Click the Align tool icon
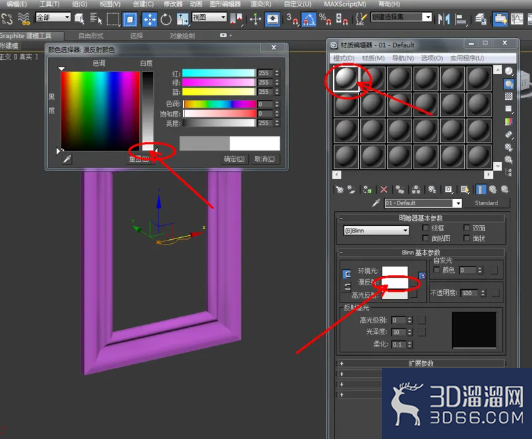Image resolution: width=532 pixels, height=439 pixels. (461, 20)
